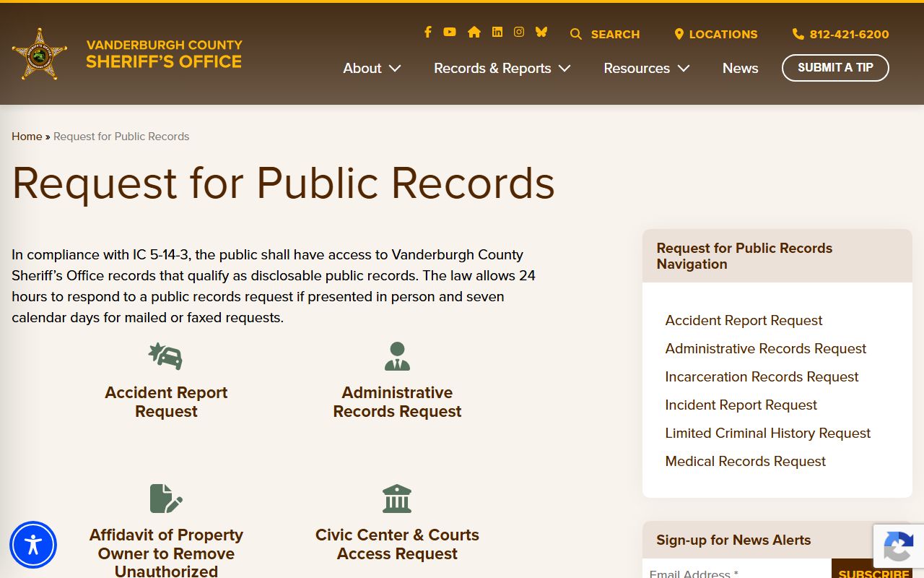Click 'Request for Public Records' breadcrumb text
Screen dimensions: 924x578
click(121, 136)
